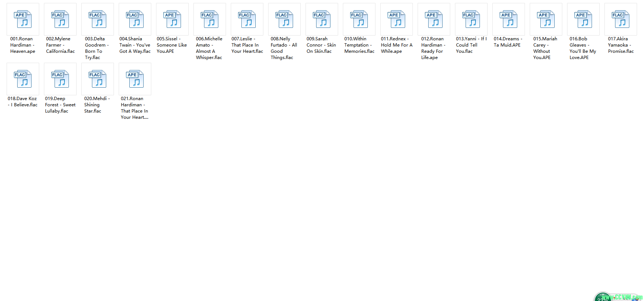644x301 pixels.
Task: Click the filename '010.Within Temptation - Memories.flac'
Action: (x=359, y=45)
